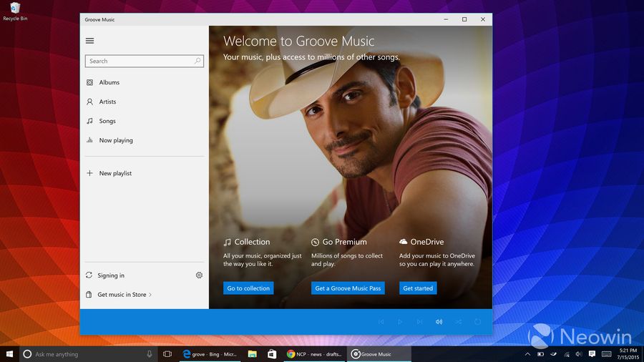Open the Action Center notifications icon
The width and height of the screenshot is (644, 362).
[592, 354]
